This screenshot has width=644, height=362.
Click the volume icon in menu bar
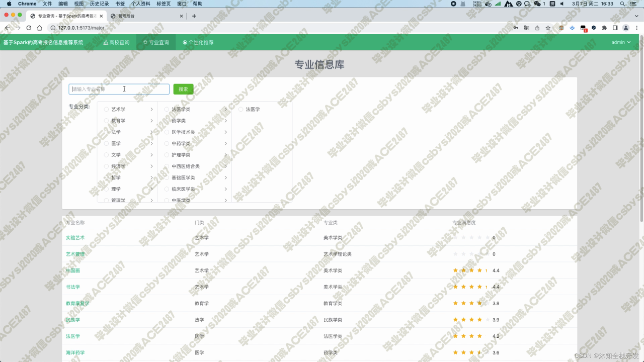pyautogui.click(x=562, y=4)
